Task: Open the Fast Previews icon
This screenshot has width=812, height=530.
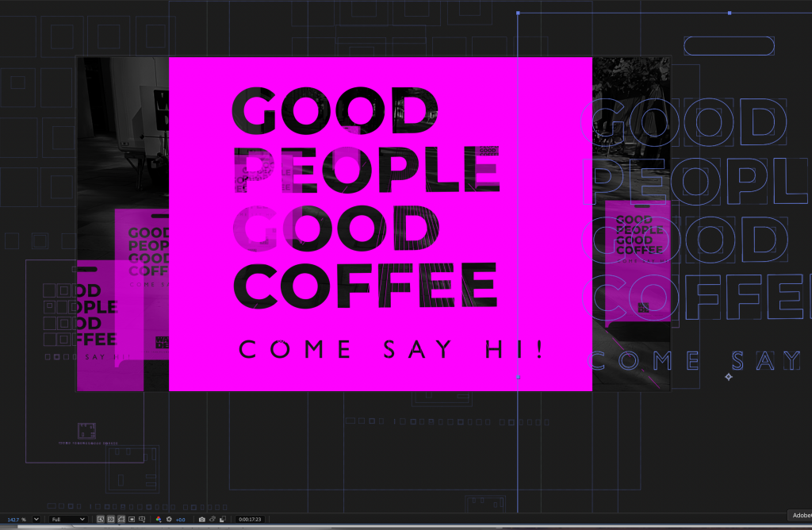Action: tap(101, 519)
